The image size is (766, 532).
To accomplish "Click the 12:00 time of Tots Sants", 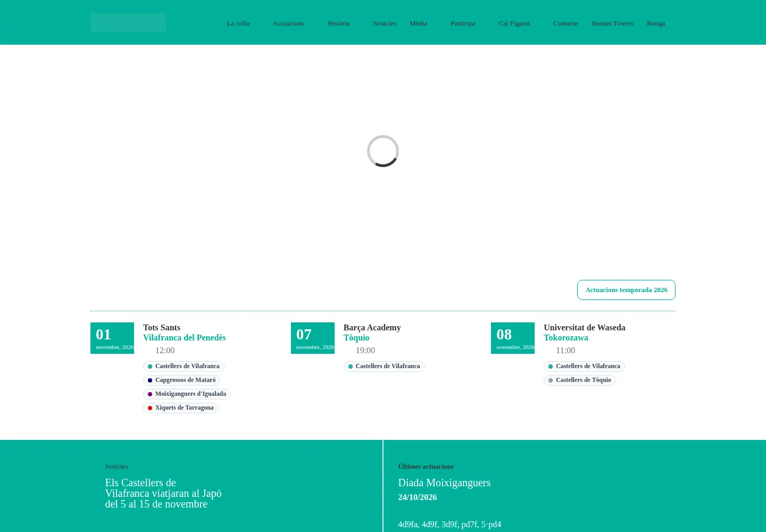I will 165,351.
